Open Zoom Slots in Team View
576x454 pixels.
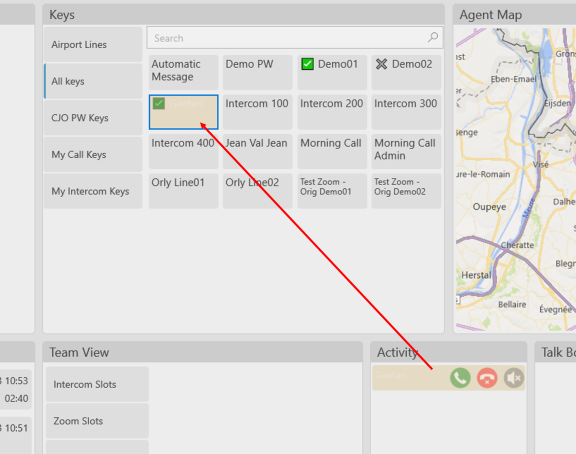click(97, 421)
